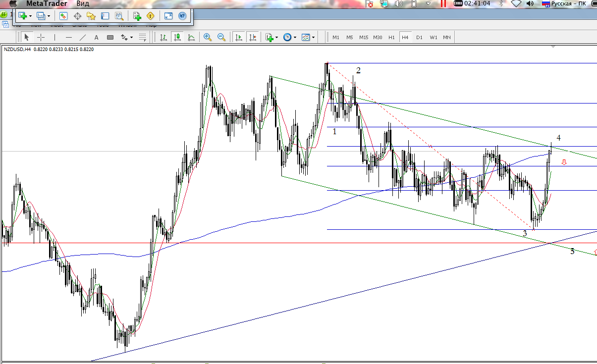
Task: Open Data Window crosshair-target icon
Action: point(77,16)
